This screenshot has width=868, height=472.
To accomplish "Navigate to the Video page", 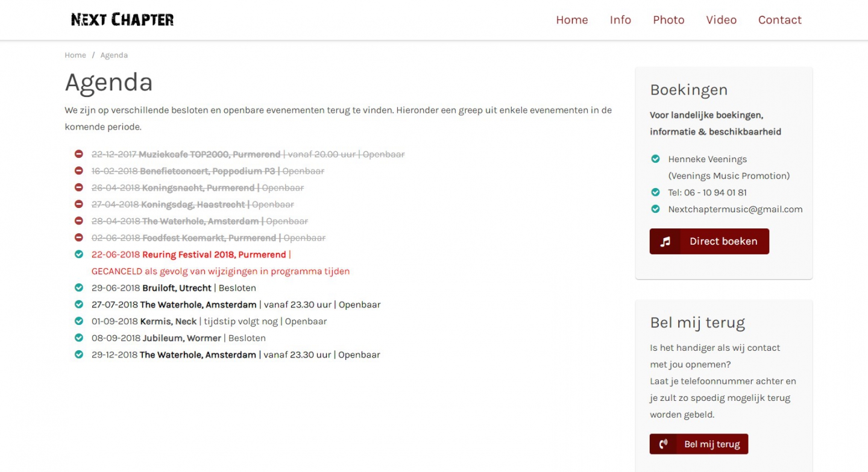I will point(721,20).
